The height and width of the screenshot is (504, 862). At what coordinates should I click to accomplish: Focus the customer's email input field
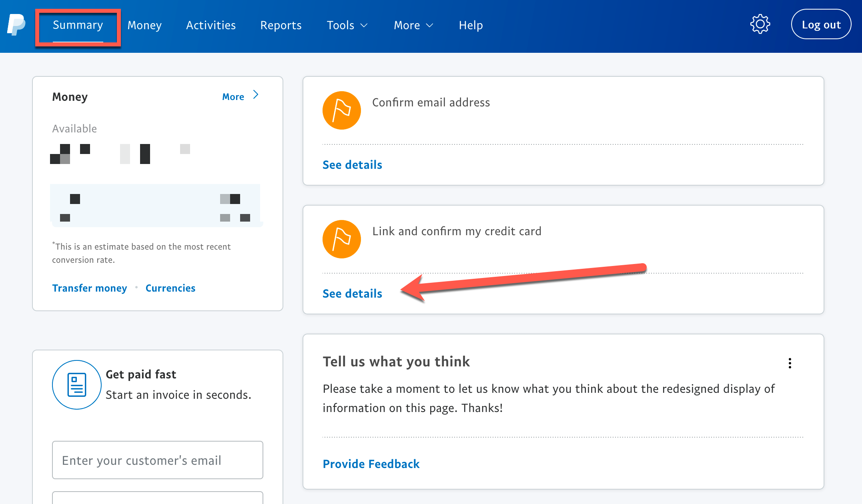click(158, 460)
